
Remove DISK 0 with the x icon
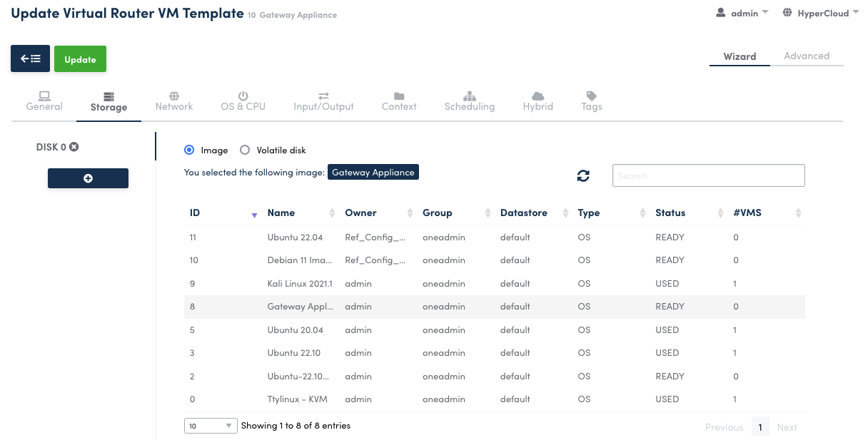pos(74,147)
